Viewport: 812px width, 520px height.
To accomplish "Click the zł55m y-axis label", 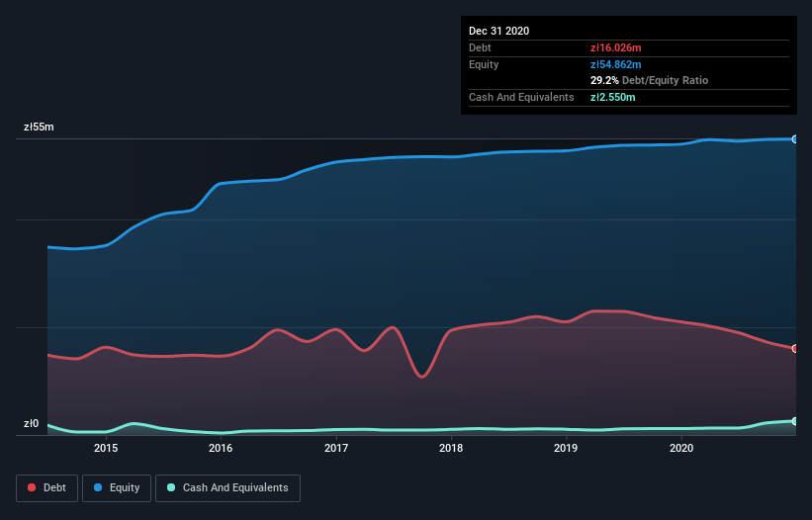I will (39, 127).
